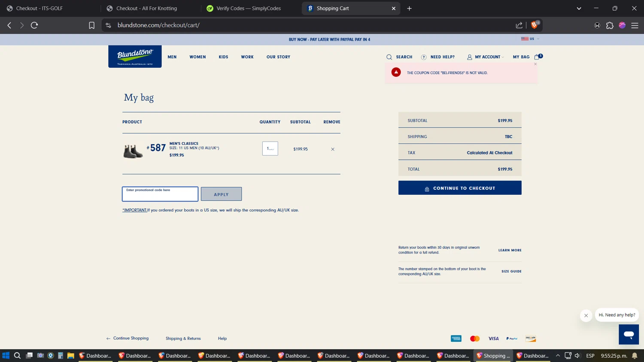Open the chat widget button
Screen dimensions: 644x362
click(x=629, y=334)
